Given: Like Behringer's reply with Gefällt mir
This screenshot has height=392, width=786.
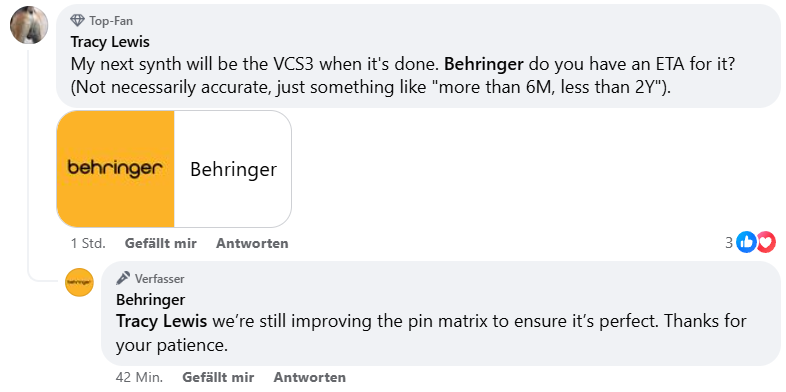Looking at the screenshot, I should tap(218, 377).
